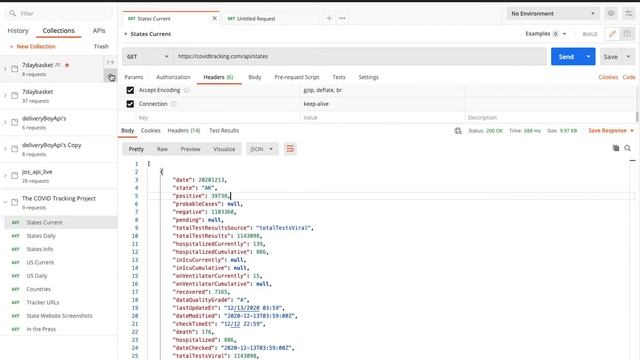Screen dimensions: 640x360
Task: Open the GET method dropdown
Action: pyautogui.click(x=147, y=56)
